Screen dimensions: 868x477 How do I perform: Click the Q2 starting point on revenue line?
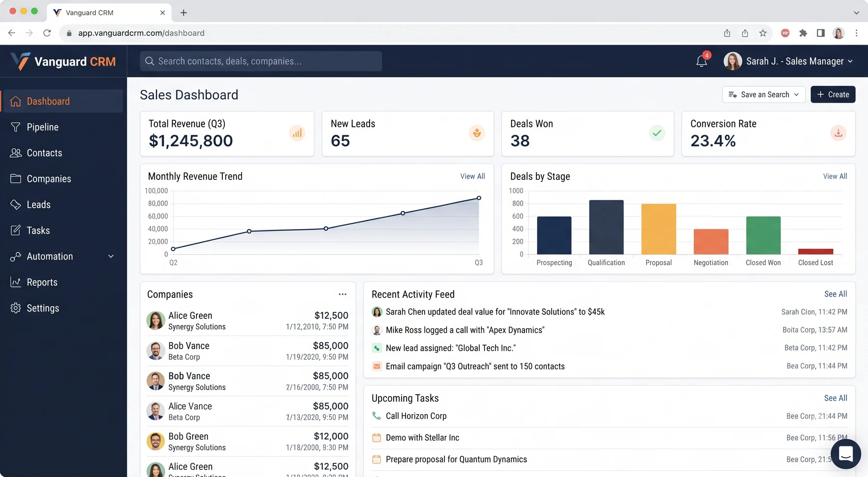173,249
